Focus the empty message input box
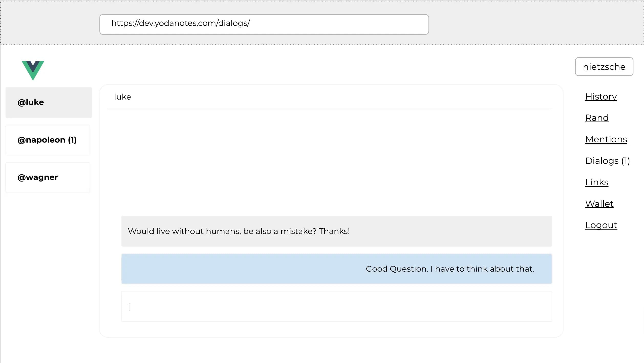This screenshot has width=644, height=363. pos(336,306)
